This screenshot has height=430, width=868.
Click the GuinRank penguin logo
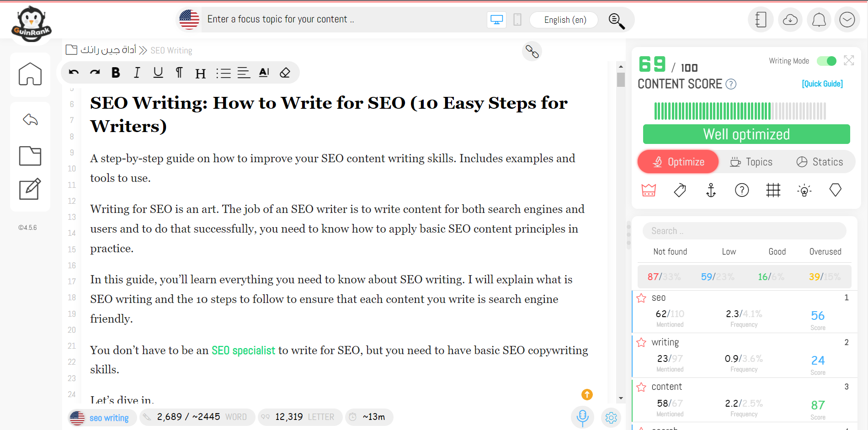tap(31, 24)
